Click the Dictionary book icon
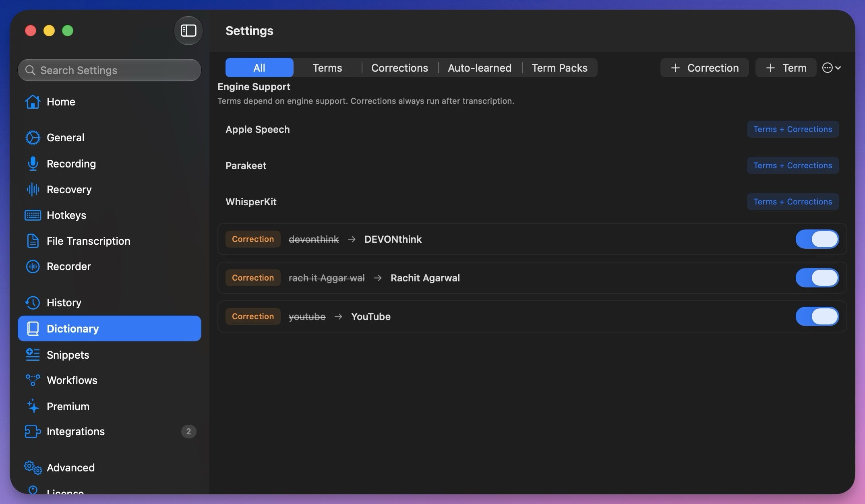Screen dimensions: 865x504 [33, 329]
